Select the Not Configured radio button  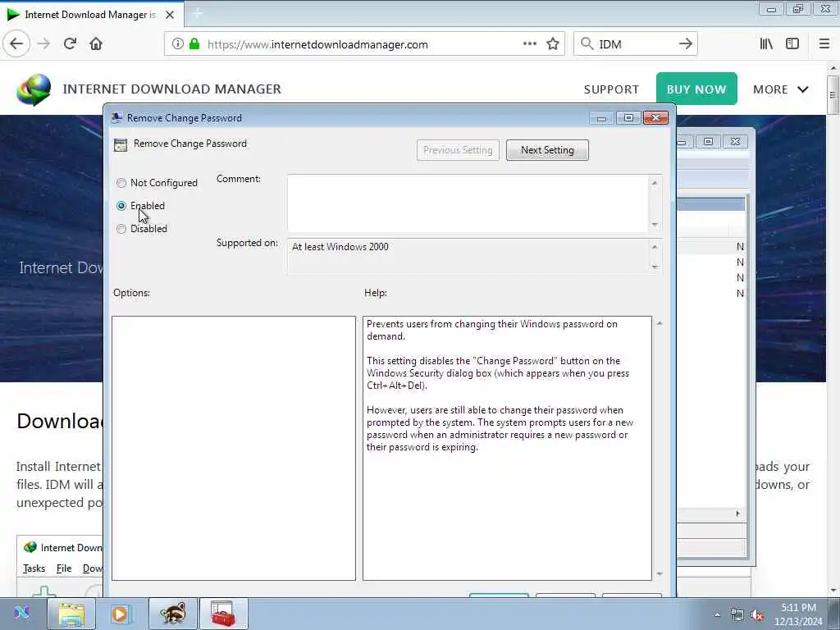tap(121, 183)
